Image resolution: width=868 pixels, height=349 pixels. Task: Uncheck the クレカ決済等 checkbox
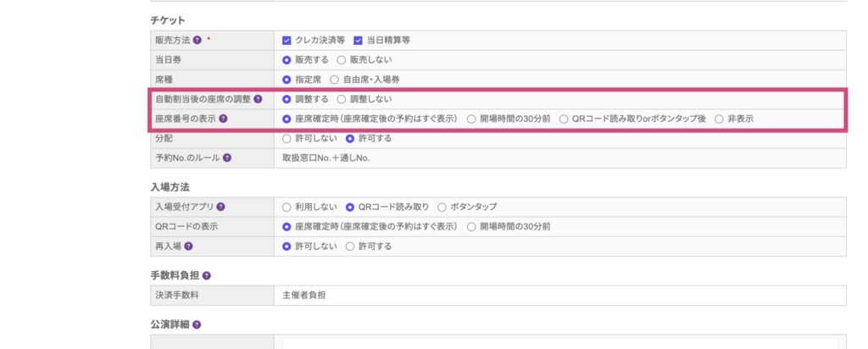[287, 40]
